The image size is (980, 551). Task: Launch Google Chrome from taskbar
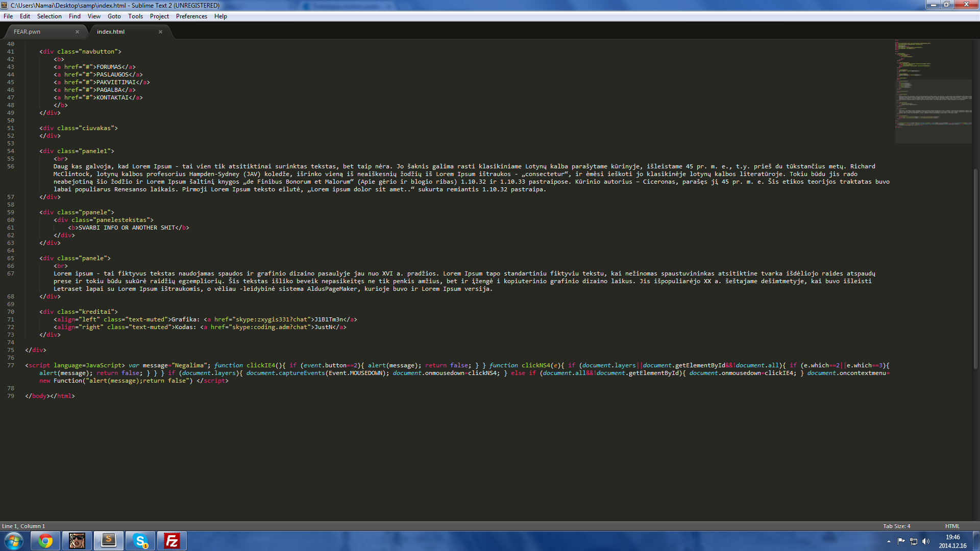pyautogui.click(x=45, y=541)
